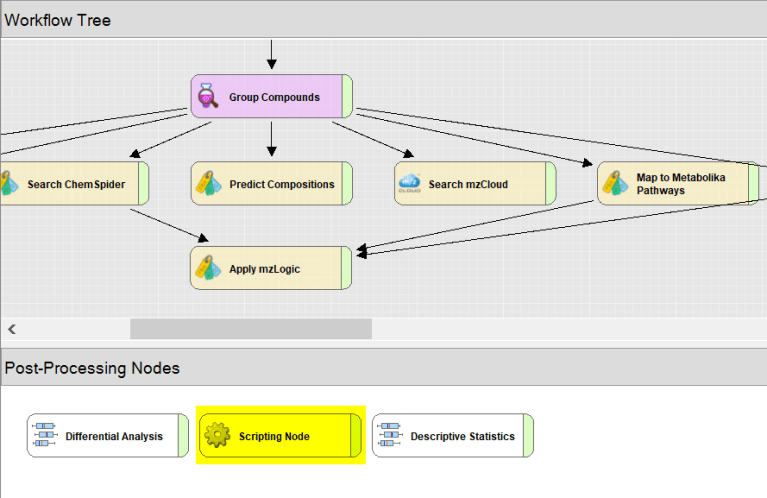
Task: Click green connector tab on Search ChemSpider
Action: coord(143,183)
